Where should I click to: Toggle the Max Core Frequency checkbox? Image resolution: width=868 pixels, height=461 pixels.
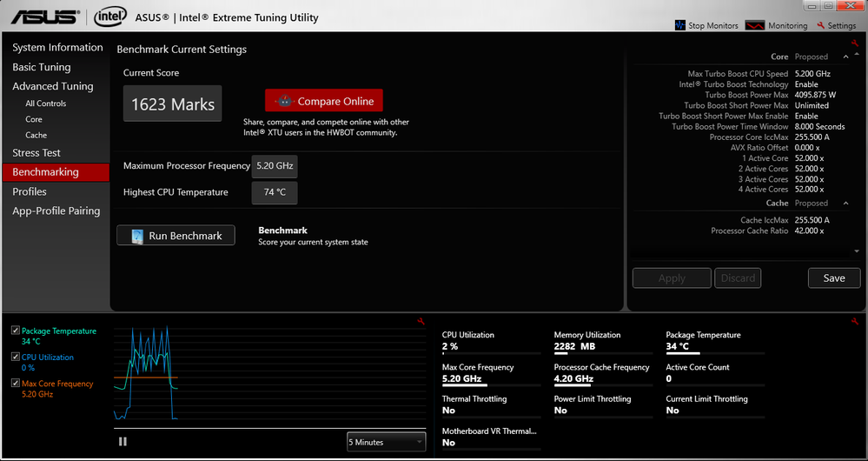point(16,383)
